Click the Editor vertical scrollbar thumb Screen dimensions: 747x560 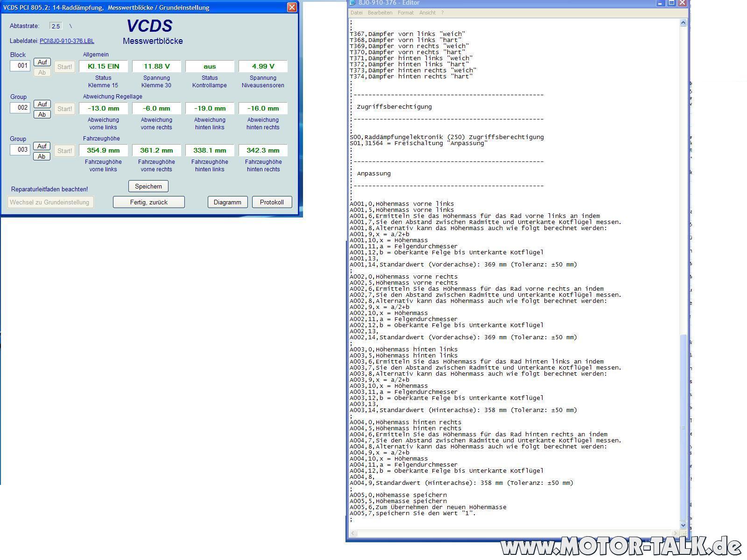[683, 427]
